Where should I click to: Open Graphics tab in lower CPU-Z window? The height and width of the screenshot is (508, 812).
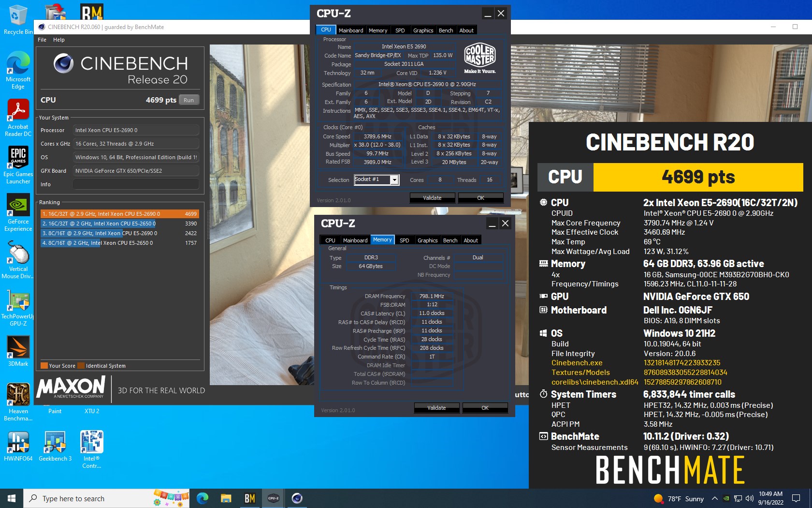pyautogui.click(x=428, y=240)
